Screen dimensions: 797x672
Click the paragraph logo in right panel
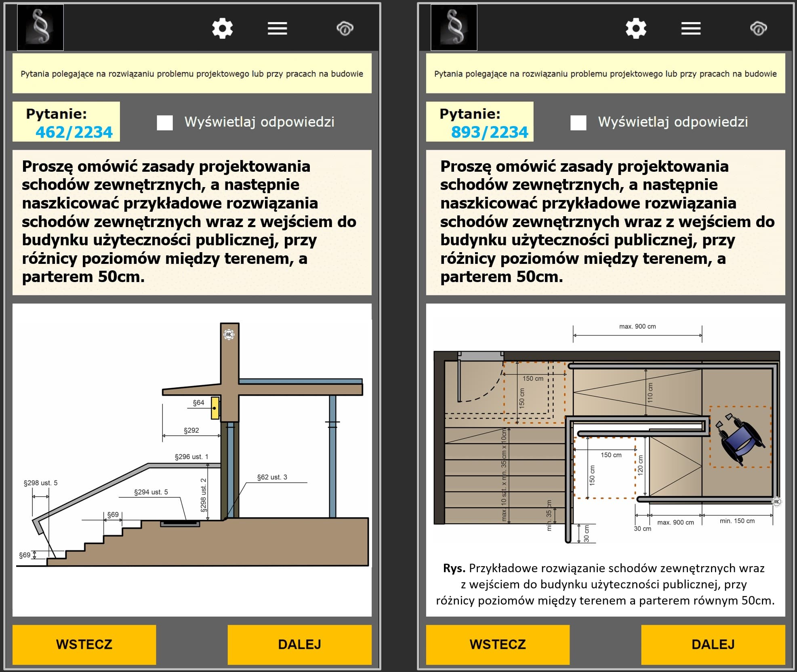point(454,27)
